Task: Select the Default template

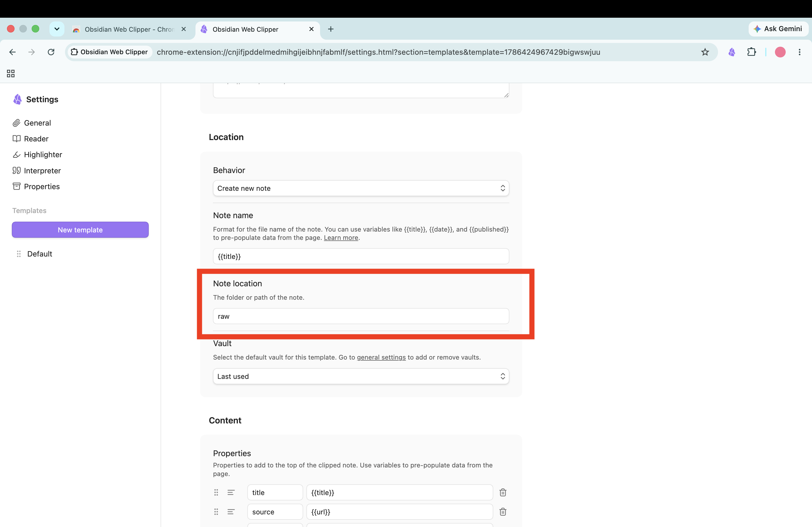Action: coord(39,254)
